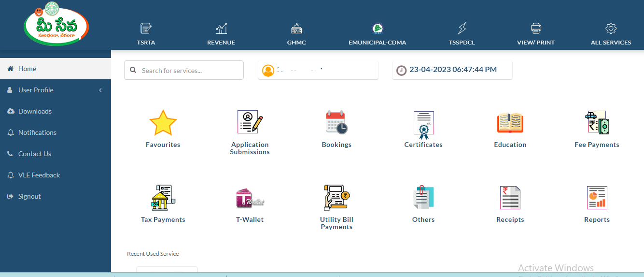The height and width of the screenshot is (277, 644).
Task: Open Fee Payments icon
Action: pos(597,123)
